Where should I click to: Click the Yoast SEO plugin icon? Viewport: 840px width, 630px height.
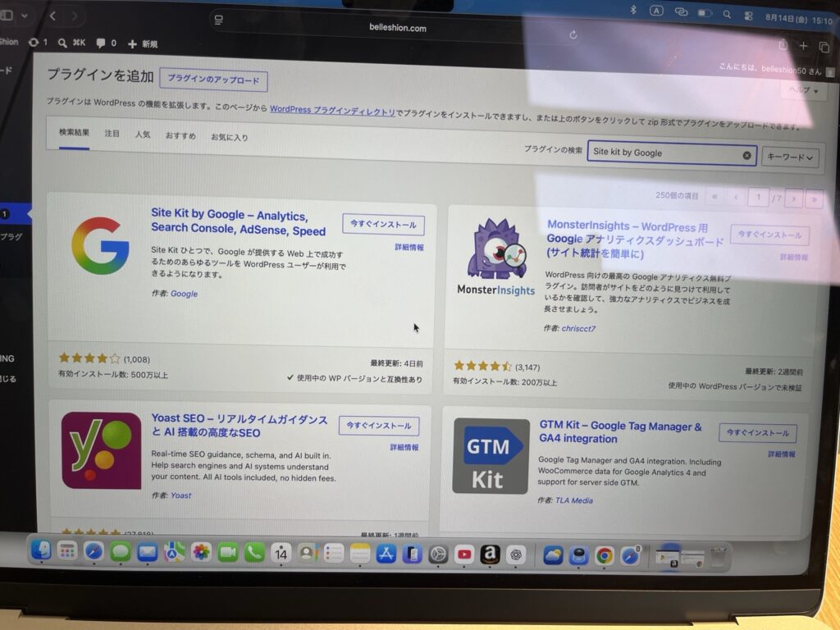coord(101,450)
